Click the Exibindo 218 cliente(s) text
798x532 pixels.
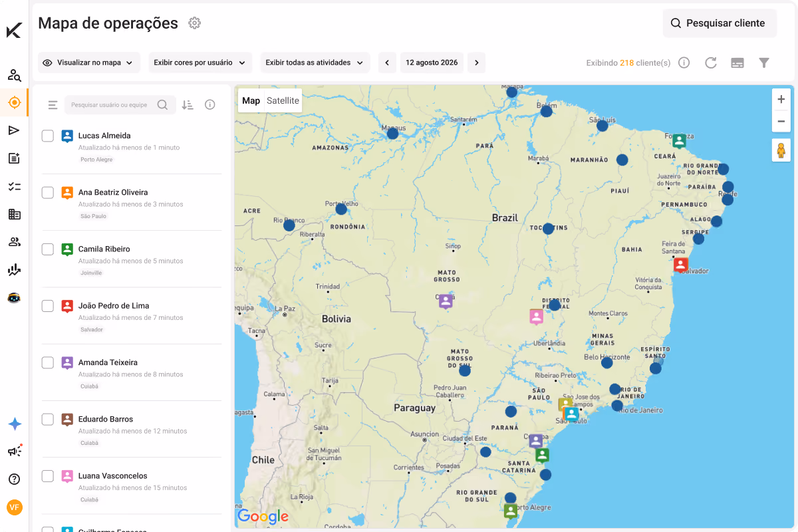[x=628, y=63]
